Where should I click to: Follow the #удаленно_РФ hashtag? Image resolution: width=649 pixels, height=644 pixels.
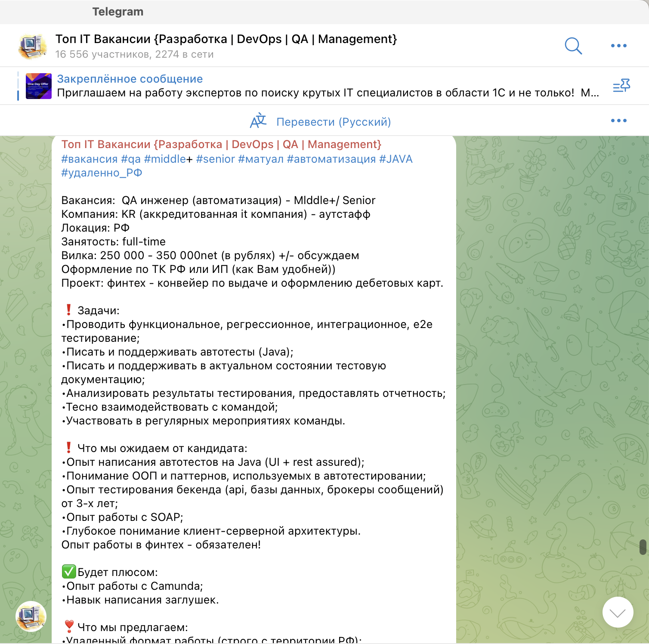102,173
